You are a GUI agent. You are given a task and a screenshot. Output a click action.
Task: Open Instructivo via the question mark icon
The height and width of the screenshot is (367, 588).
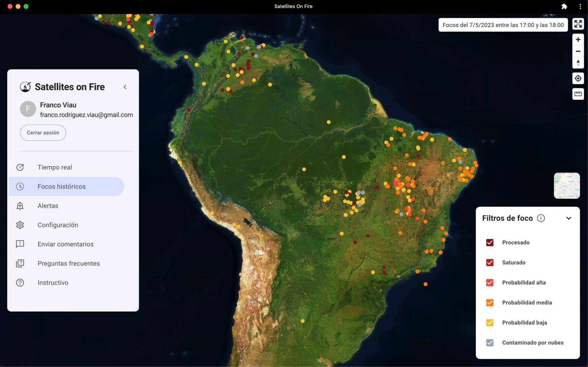tap(20, 282)
